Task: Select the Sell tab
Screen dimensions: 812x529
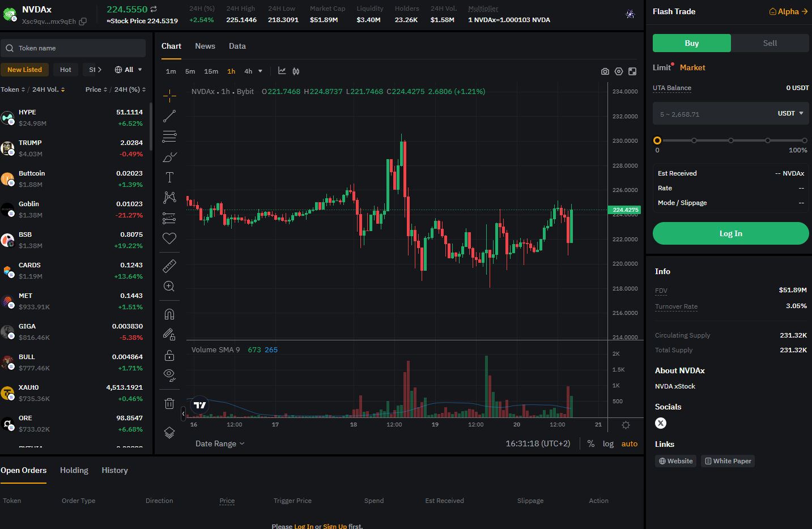Action: pyautogui.click(x=770, y=43)
